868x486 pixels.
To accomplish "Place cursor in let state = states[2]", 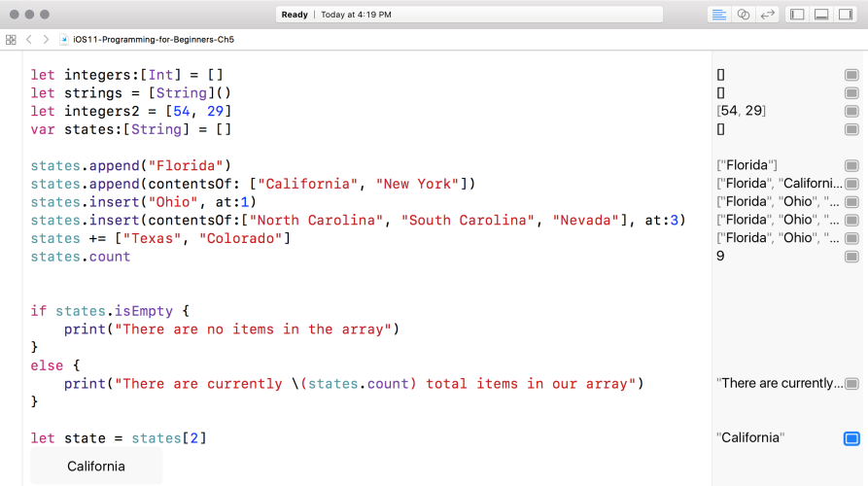I will 119,438.
